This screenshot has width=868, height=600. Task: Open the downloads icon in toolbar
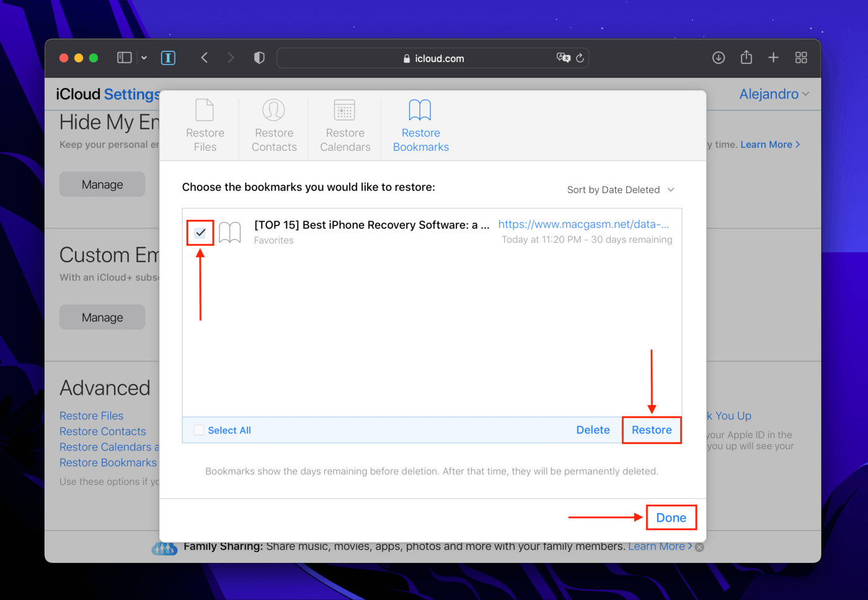pos(719,58)
